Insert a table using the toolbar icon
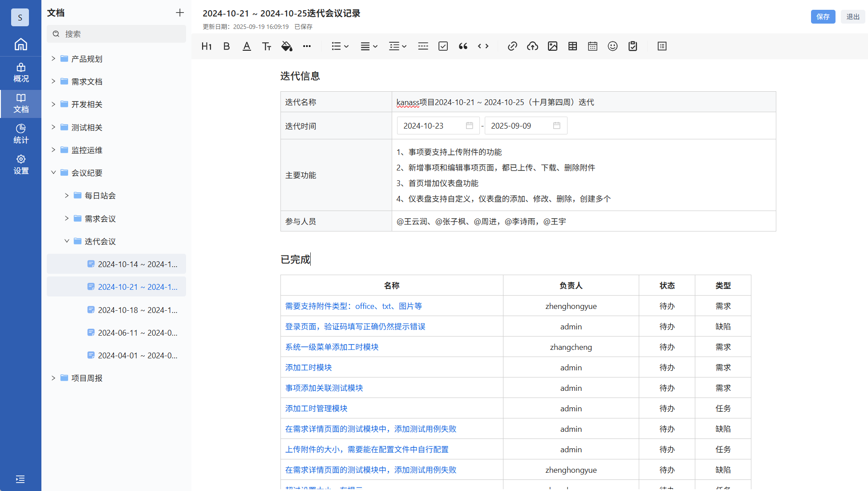 tap(572, 46)
